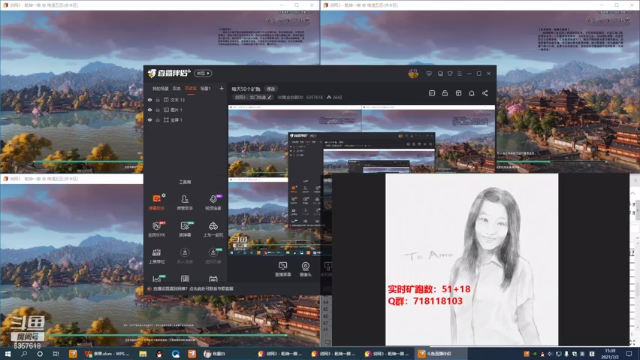Select the image 1 layer row

(x=186, y=110)
